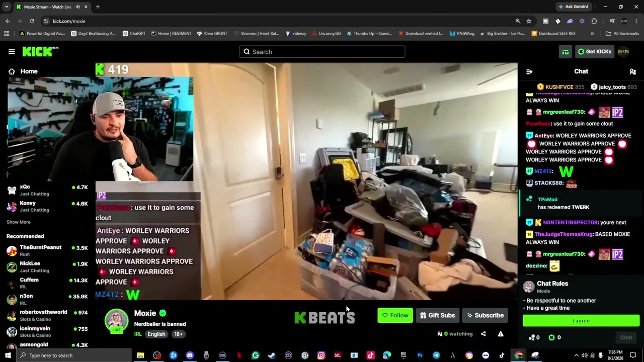Click the disabled Chat send button
The height and width of the screenshot is (362, 644).
pyautogui.click(x=626, y=338)
